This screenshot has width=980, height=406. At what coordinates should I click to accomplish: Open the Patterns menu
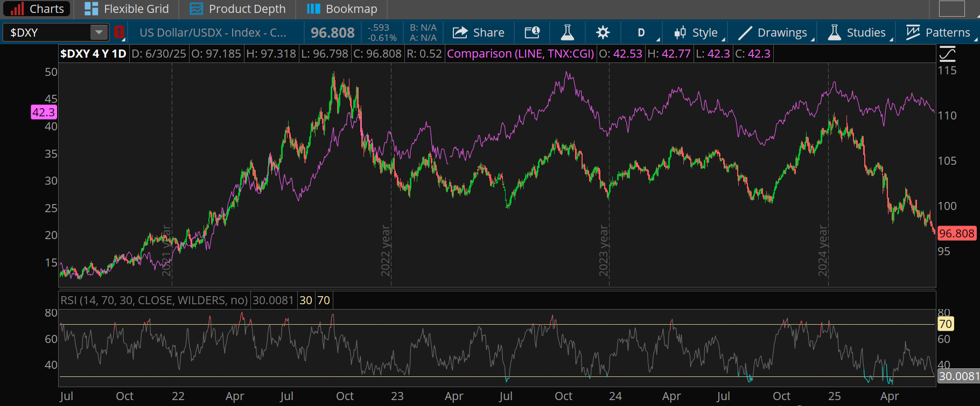pos(939,32)
